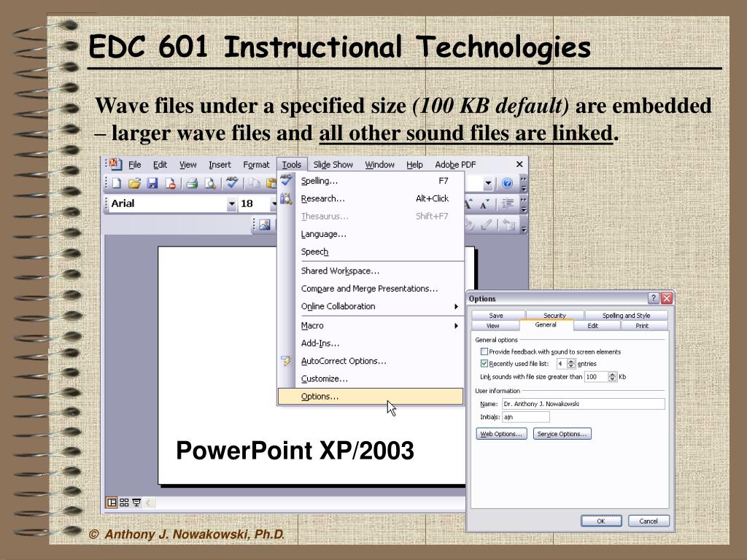
Task: Click the Save floppy disk icon
Action: (152, 183)
